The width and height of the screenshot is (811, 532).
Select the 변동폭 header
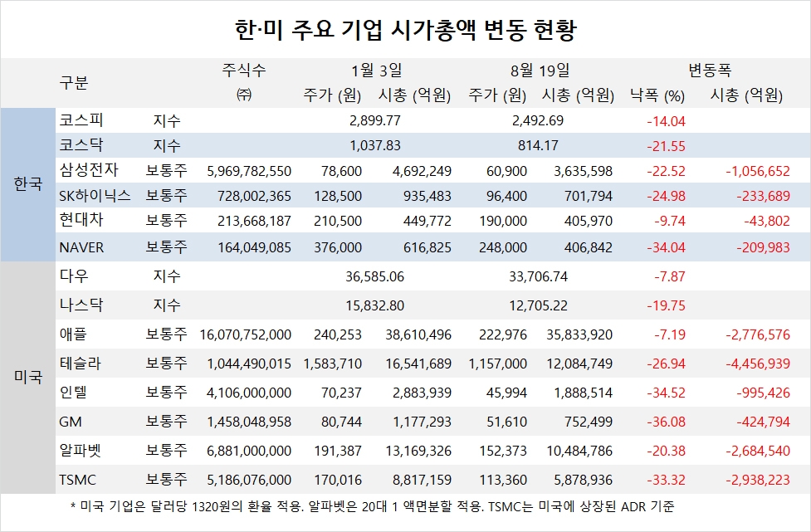(x=709, y=70)
